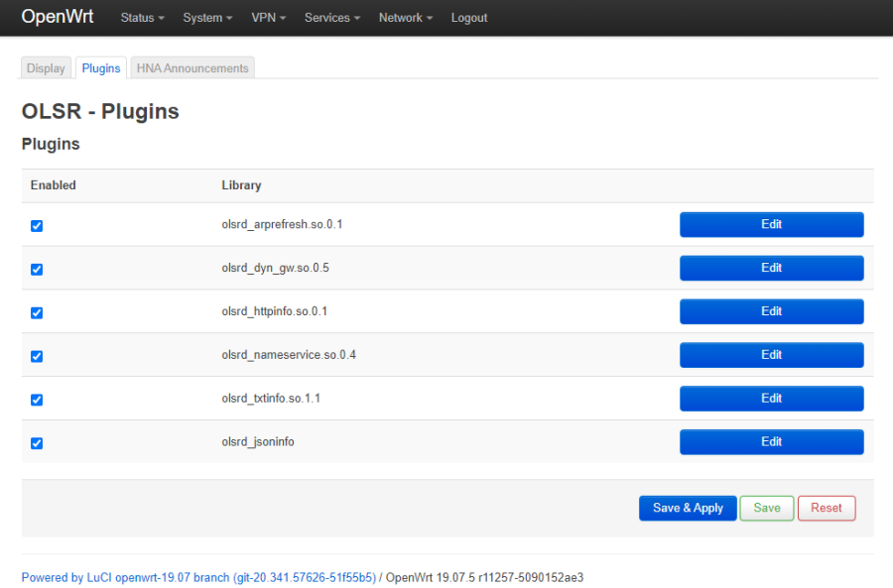
Task: Edit the olsrd_jsoninfo plugin settings
Action: [x=771, y=441]
